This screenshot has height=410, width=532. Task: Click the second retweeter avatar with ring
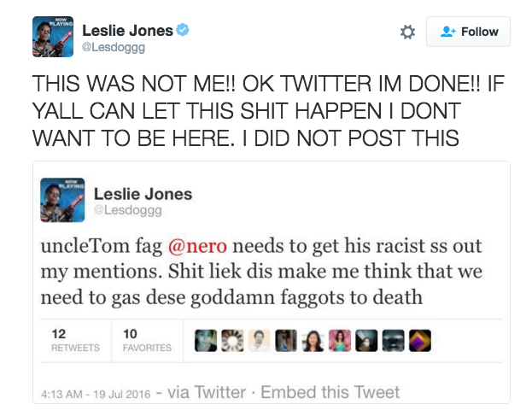point(232,341)
